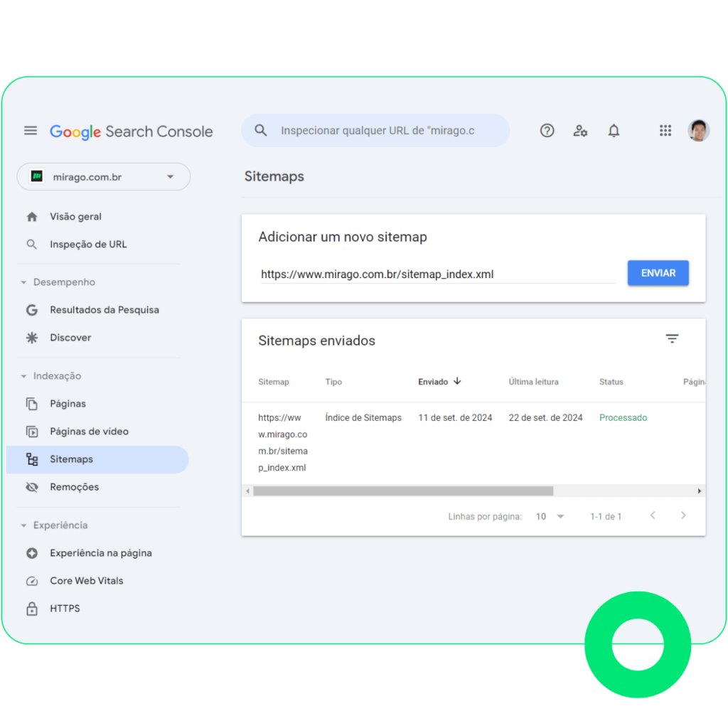Click the magnifier icon beside Inspeção de URL
The width and height of the screenshot is (728, 728).
[x=31, y=245]
